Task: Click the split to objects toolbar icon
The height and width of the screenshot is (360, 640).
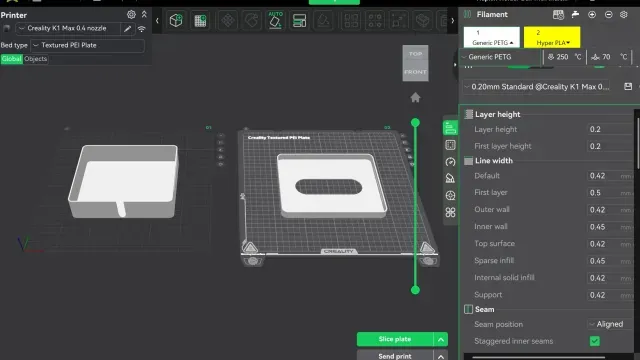Action: [x=351, y=20]
